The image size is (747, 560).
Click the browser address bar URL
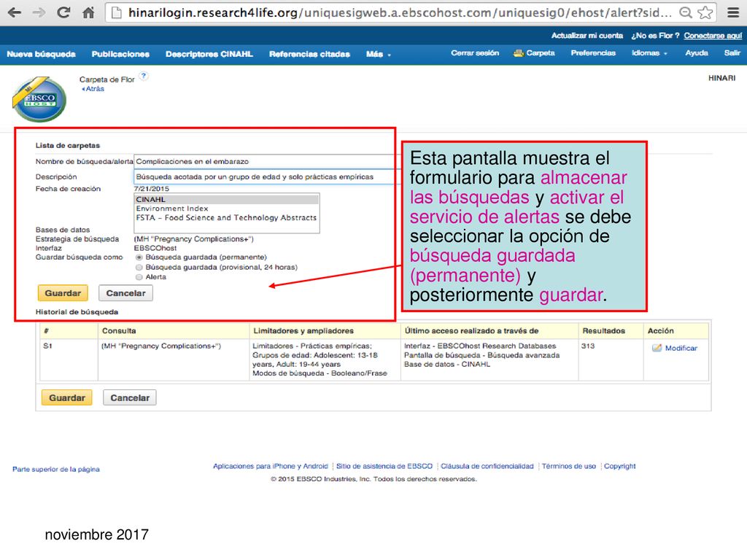click(x=400, y=13)
